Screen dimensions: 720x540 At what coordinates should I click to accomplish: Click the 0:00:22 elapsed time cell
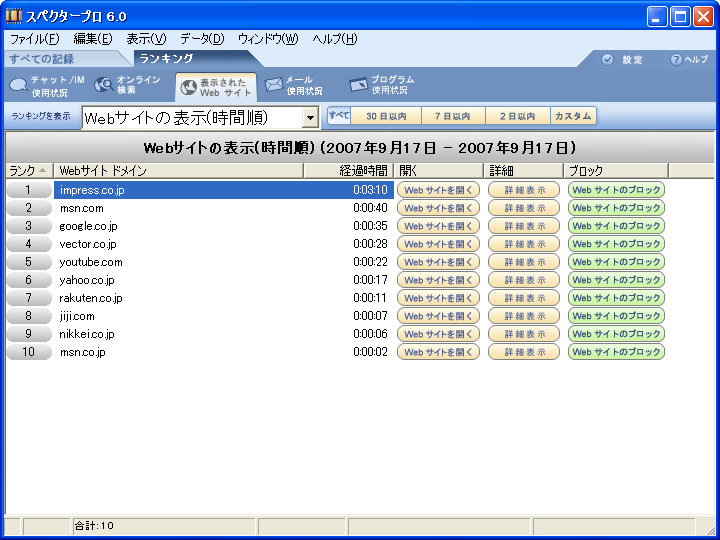370,262
